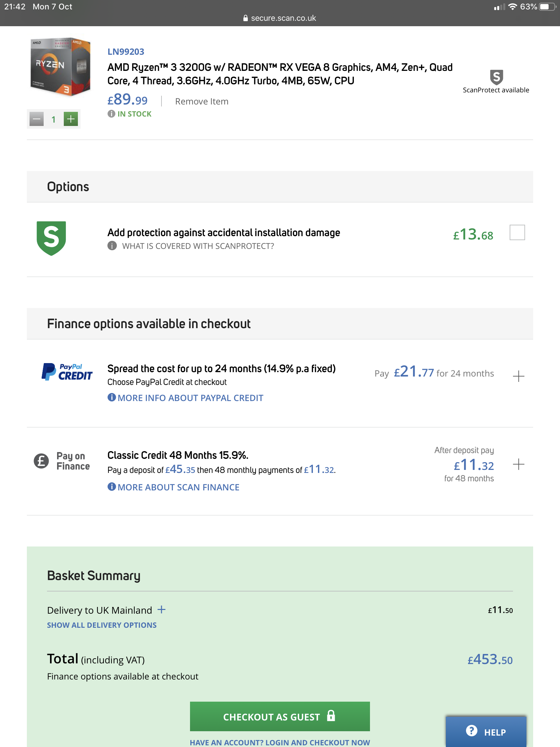Viewport: 560px width, 747px height.
Task: Open the LN99203 product code link
Action: [x=126, y=52]
